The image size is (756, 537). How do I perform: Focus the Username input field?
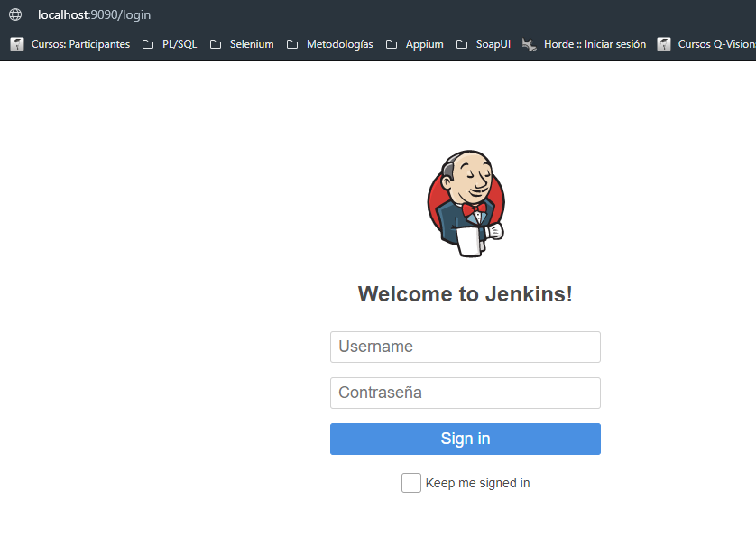[465, 347]
